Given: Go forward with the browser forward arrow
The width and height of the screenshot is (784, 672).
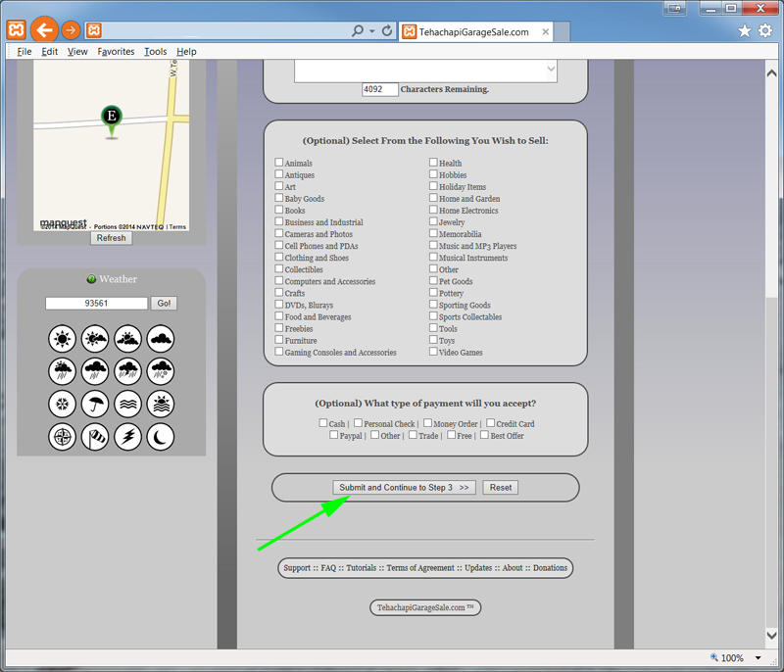Looking at the screenshot, I should [x=71, y=30].
